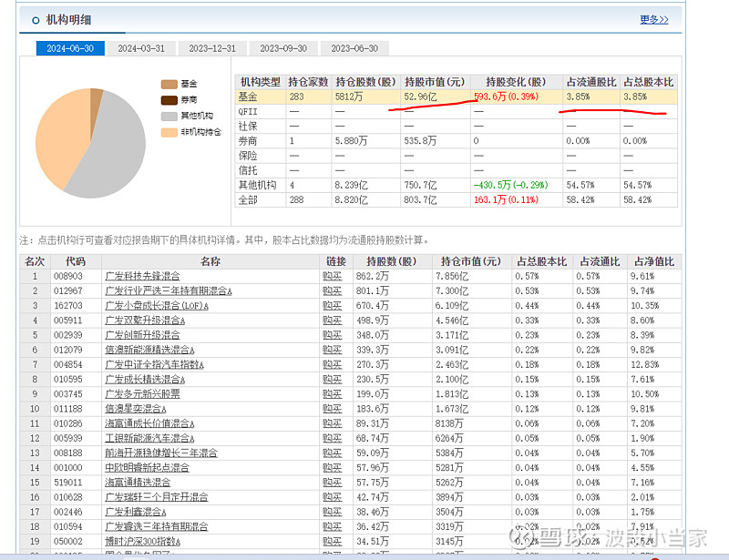Select the 2024-06-30 report date tab
Screen dimensions: 729x560
point(70,48)
